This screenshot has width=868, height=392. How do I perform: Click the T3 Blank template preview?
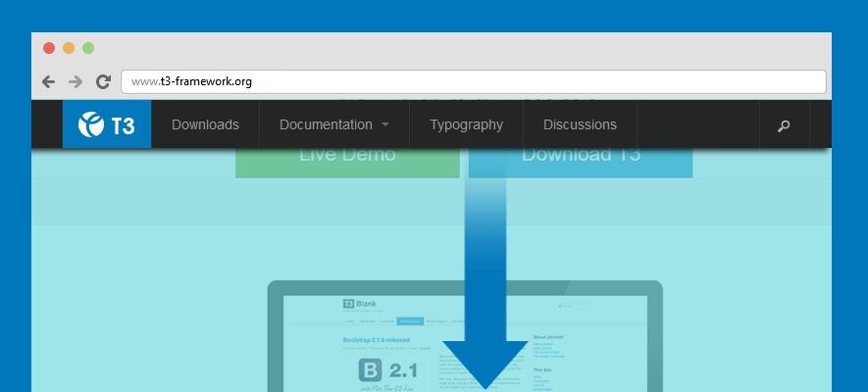tap(465, 336)
